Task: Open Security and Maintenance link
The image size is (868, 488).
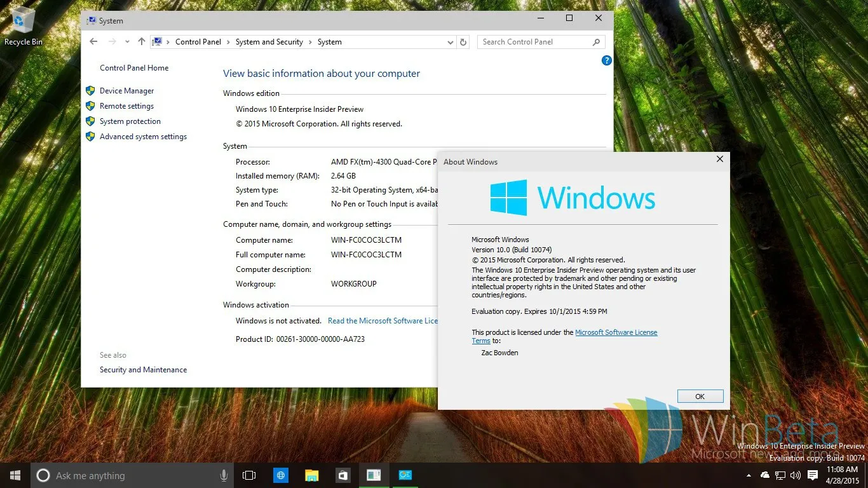Action: 143,370
